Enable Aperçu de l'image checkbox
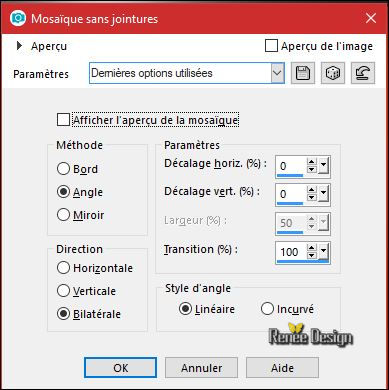The image size is (389, 390). point(271,46)
